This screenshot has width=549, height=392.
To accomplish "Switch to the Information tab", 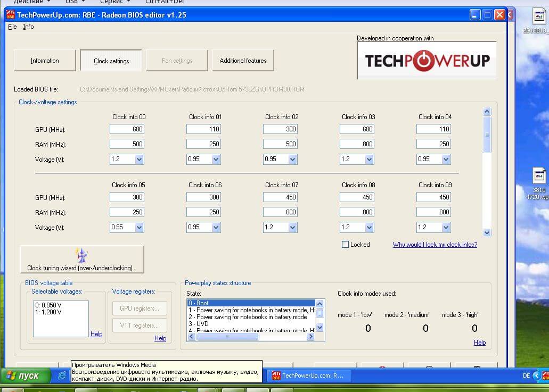I will click(x=45, y=61).
